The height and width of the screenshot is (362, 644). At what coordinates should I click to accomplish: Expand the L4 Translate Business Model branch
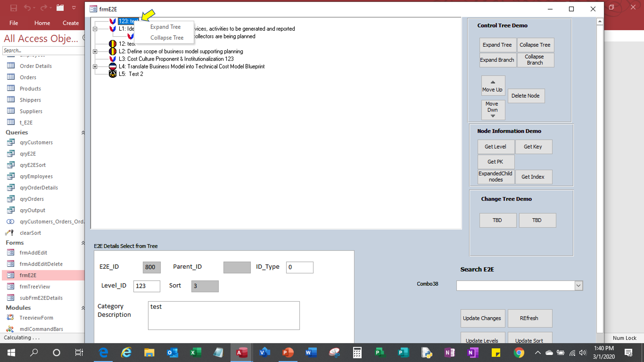95,67
